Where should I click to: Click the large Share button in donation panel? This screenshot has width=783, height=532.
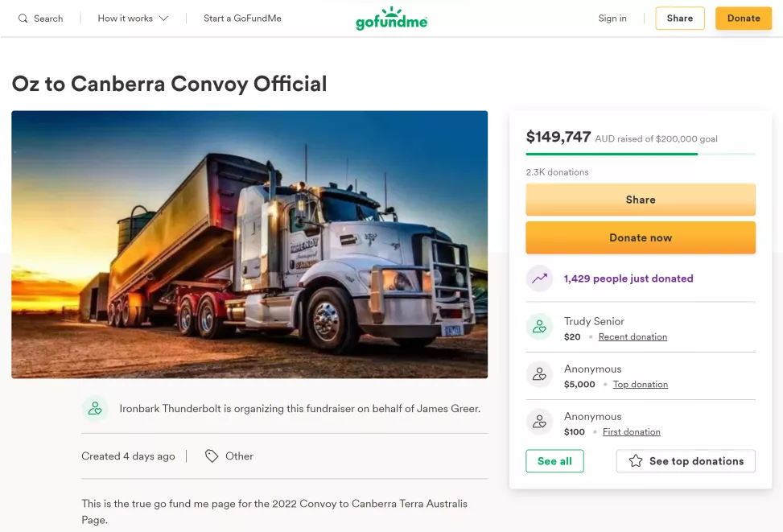pos(641,200)
